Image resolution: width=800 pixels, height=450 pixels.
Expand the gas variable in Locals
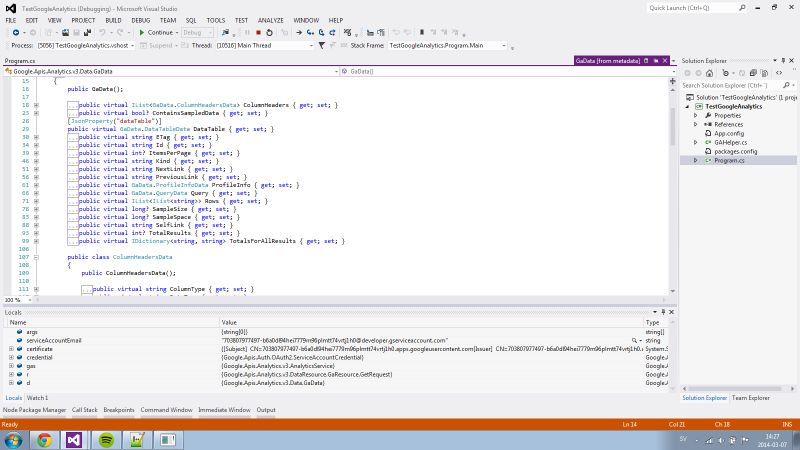coord(11,366)
